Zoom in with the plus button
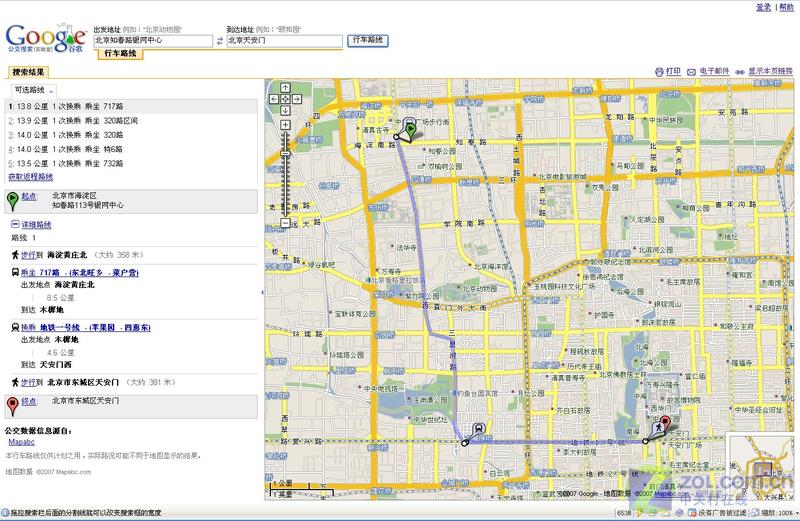This screenshot has width=800, height=521. pos(285,125)
